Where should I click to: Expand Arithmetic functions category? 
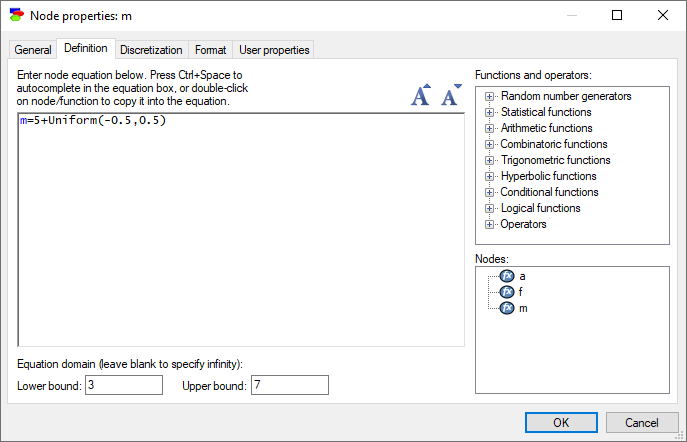(489, 128)
